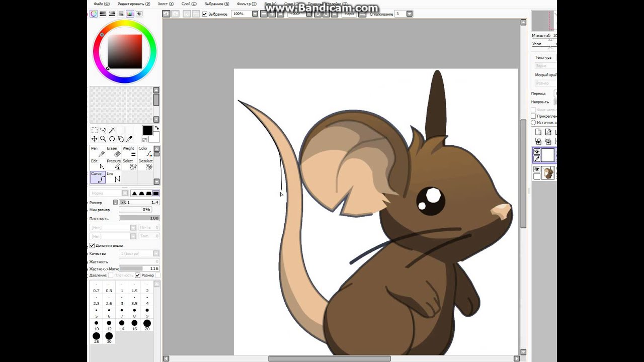The height and width of the screenshot is (362, 644).
Task: Activate the Zoom magnifier tool
Action: [x=103, y=139]
